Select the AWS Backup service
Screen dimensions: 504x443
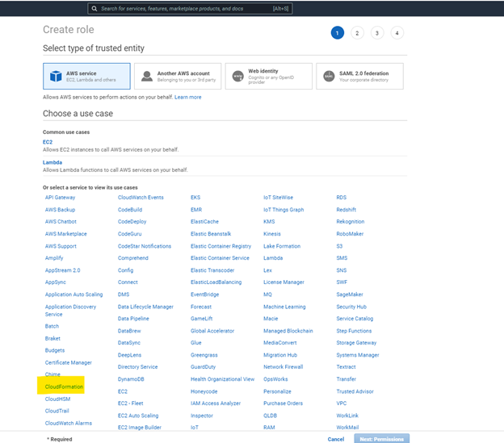[60, 210]
